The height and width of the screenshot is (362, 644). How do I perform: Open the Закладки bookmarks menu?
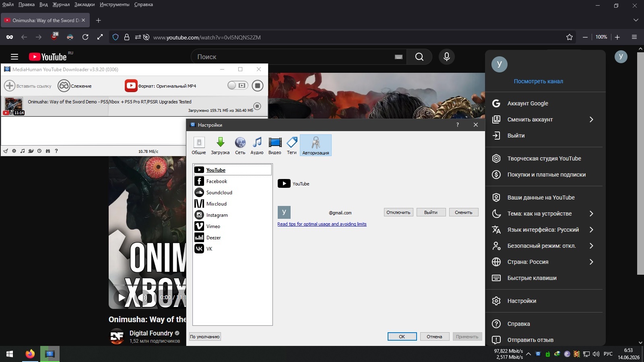(x=85, y=4)
